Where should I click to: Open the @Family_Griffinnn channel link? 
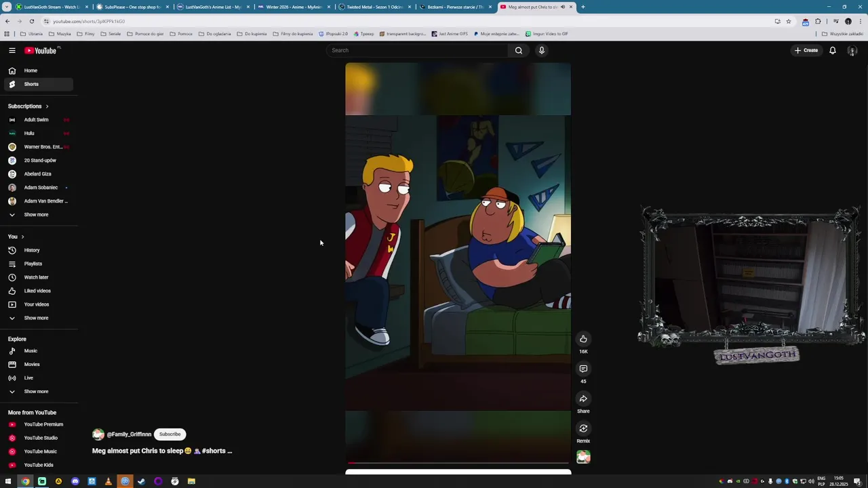coord(129,434)
